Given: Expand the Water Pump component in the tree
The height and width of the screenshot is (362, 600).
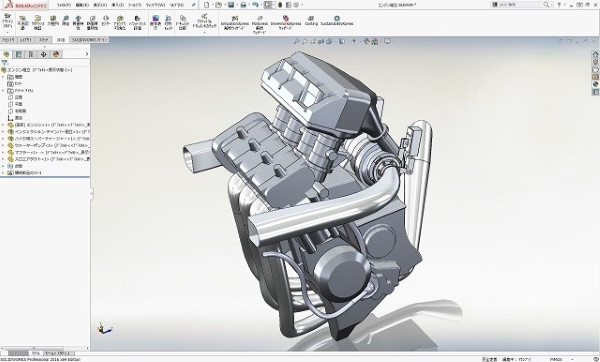Looking at the screenshot, I should [3, 145].
